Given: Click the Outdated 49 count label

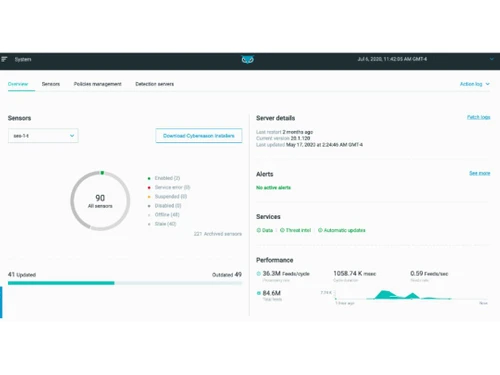Looking at the screenshot, I should coord(227,275).
